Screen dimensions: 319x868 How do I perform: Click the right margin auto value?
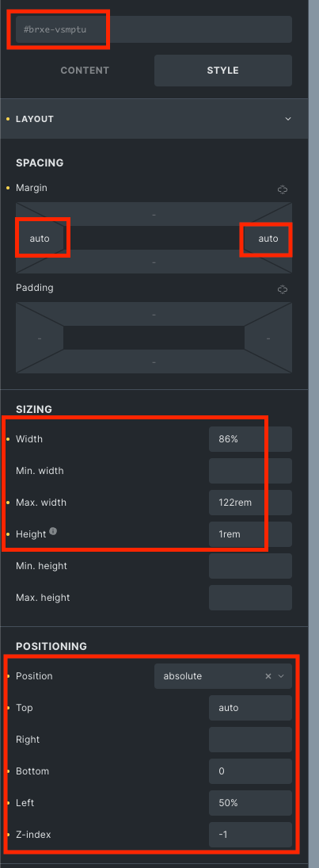click(x=268, y=239)
